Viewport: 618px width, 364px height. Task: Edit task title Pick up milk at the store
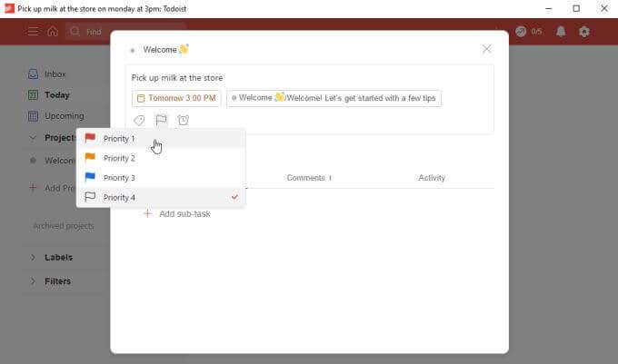(177, 78)
